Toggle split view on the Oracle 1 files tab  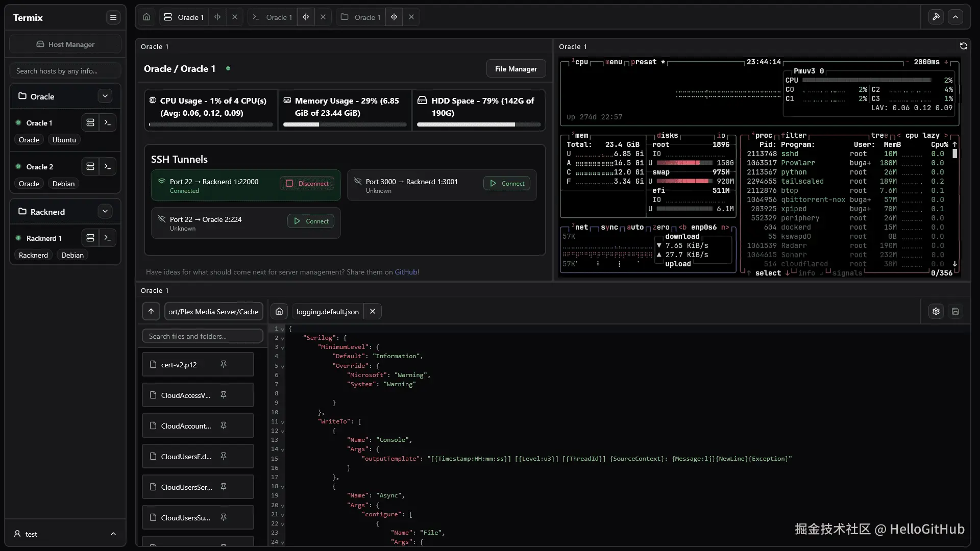click(394, 17)
